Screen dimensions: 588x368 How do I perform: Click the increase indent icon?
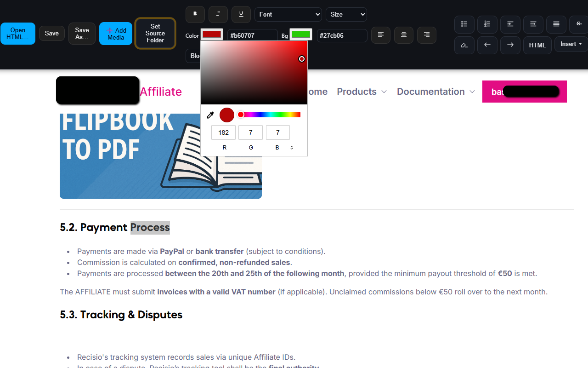[x=533, y=24]
